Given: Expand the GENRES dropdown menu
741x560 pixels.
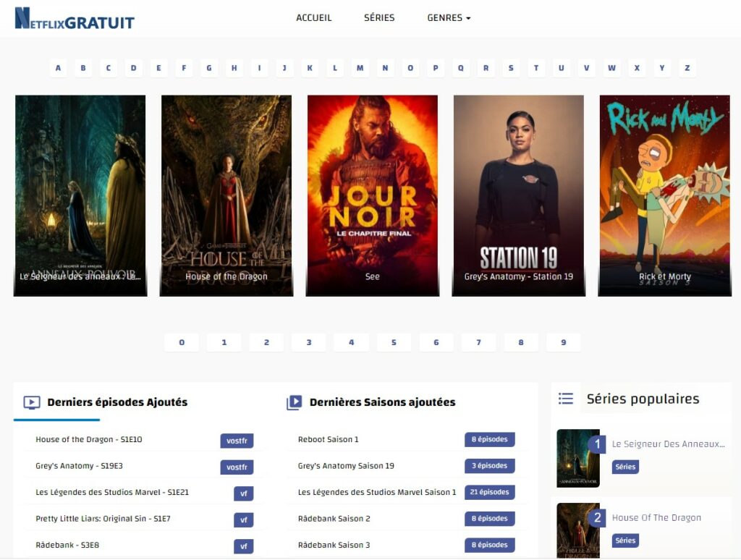Looking at the screenshot, I should [449, 18].
